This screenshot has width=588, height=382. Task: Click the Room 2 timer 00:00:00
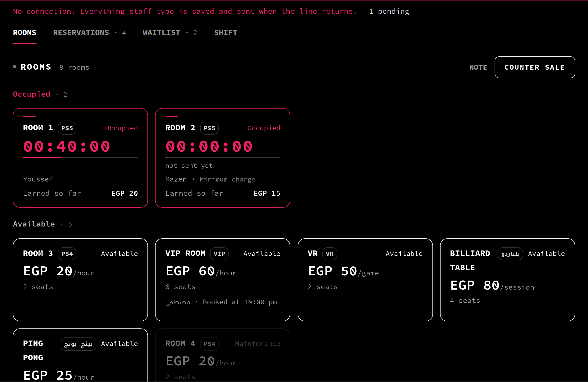pos(209,146)
